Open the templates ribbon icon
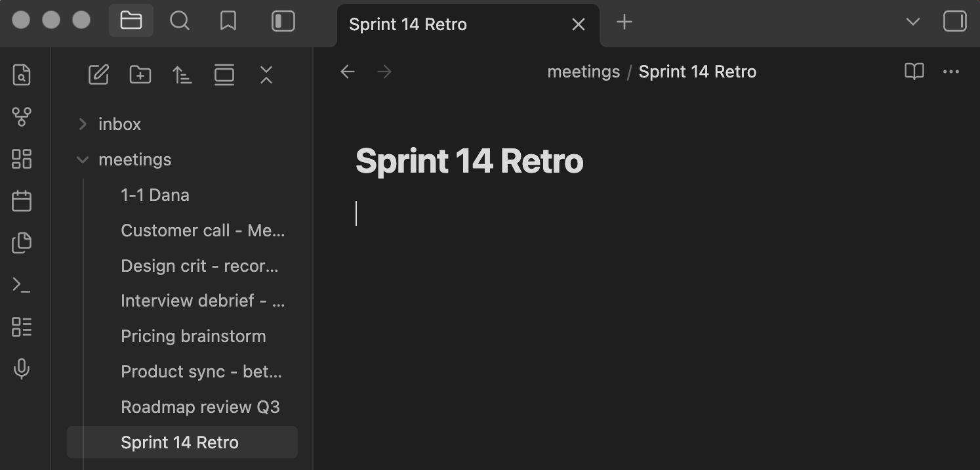Image resolution: width=980 pixels, height=470 pixels. 22,243
